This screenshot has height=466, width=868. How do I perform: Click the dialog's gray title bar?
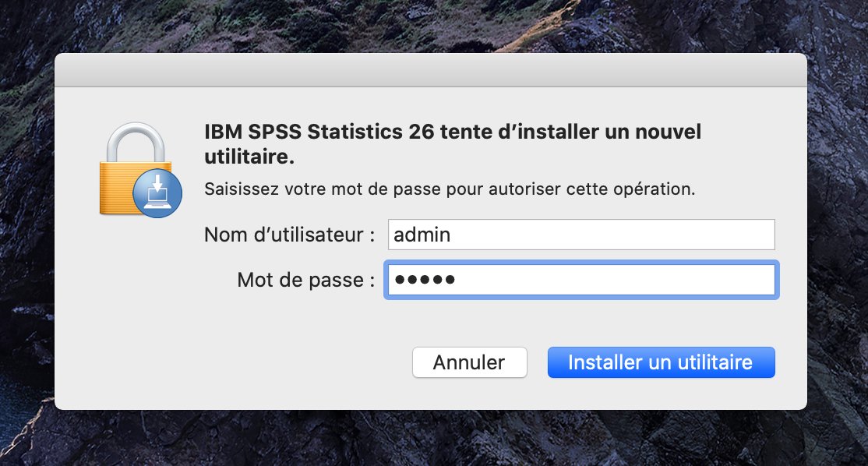click(x=430, y=70)
